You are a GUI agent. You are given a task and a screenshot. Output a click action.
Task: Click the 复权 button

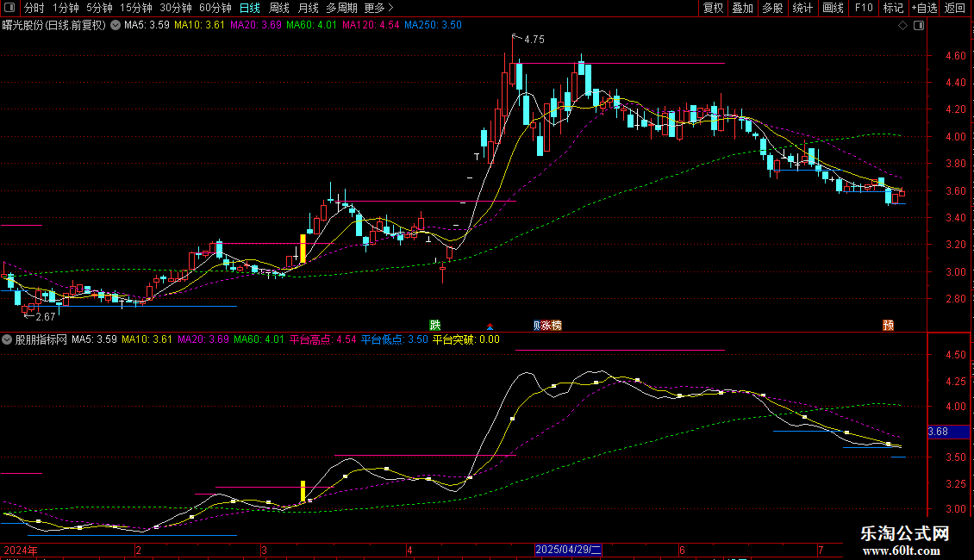pos(713,8)
